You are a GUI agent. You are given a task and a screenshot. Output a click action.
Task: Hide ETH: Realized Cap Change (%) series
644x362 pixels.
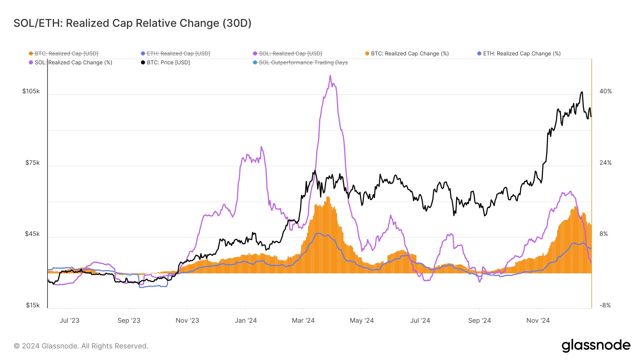point(519,54)
